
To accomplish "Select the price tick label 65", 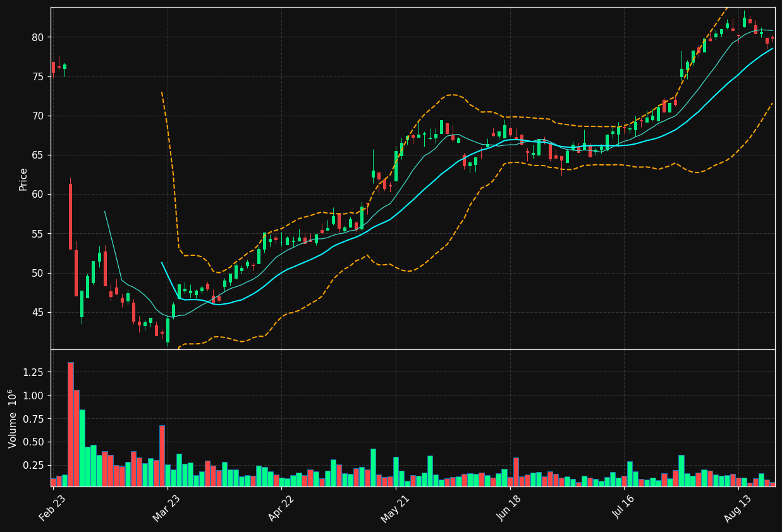I will [x=38, y=155].
